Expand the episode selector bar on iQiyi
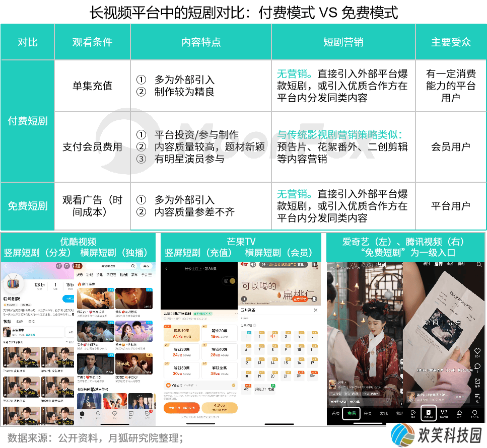The width and height of the screenshot is (487, 448). pos(360,402)
